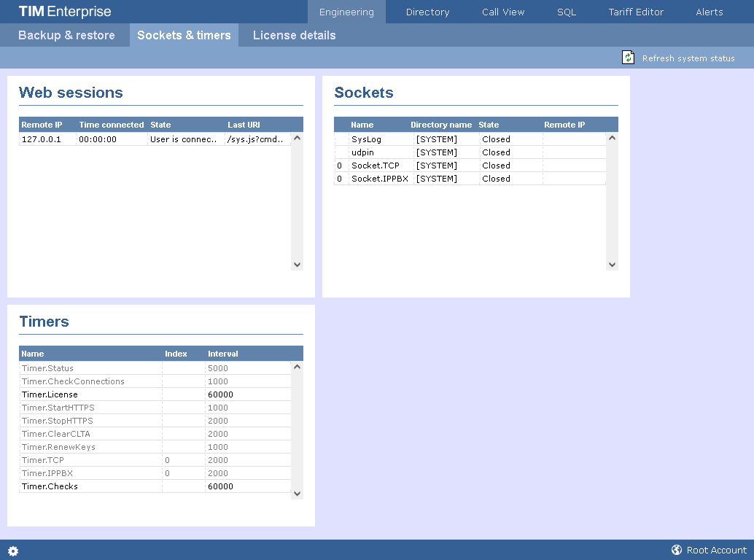Open the settings gear icon
The width and height of the screenshot is (754, 560).
coord(13,551)
